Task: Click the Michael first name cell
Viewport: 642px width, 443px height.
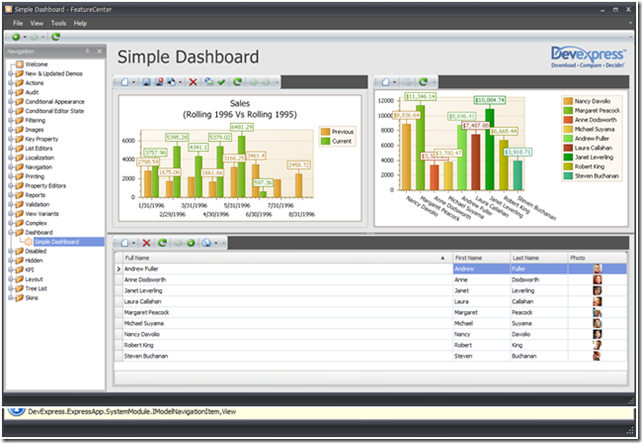Action: 482,323
